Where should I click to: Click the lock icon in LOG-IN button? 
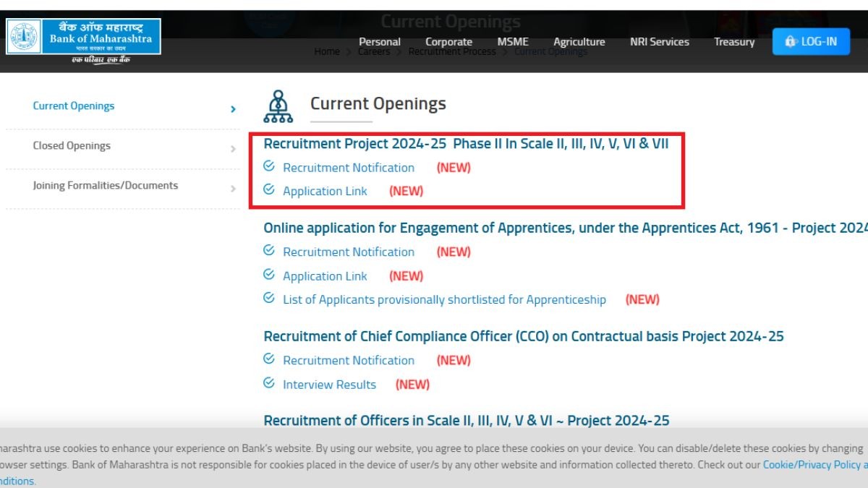tap(790, 41)
